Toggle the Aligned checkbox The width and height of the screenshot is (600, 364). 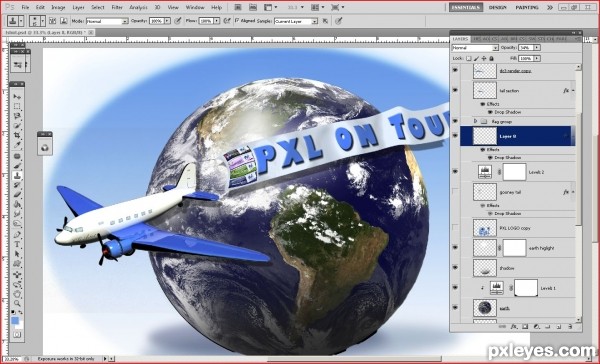click(x=237, y=21)
